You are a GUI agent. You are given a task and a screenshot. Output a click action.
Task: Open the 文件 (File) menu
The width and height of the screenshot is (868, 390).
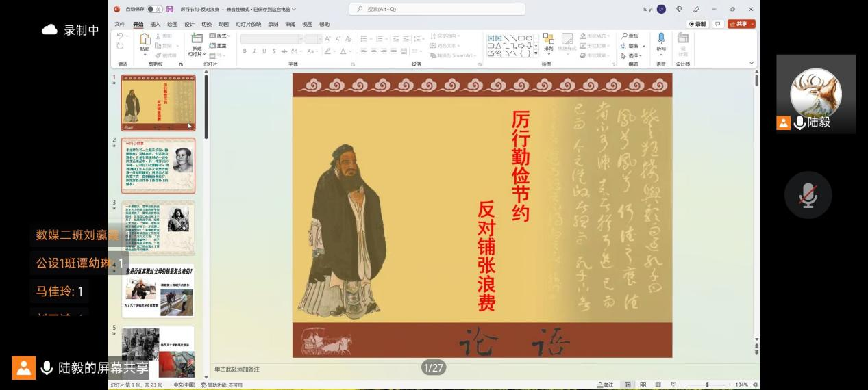120,24
